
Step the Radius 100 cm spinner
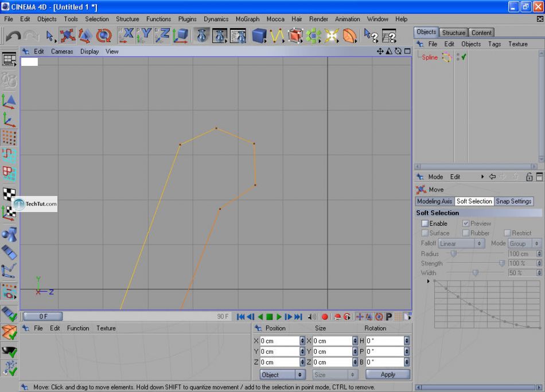(539, 254)
